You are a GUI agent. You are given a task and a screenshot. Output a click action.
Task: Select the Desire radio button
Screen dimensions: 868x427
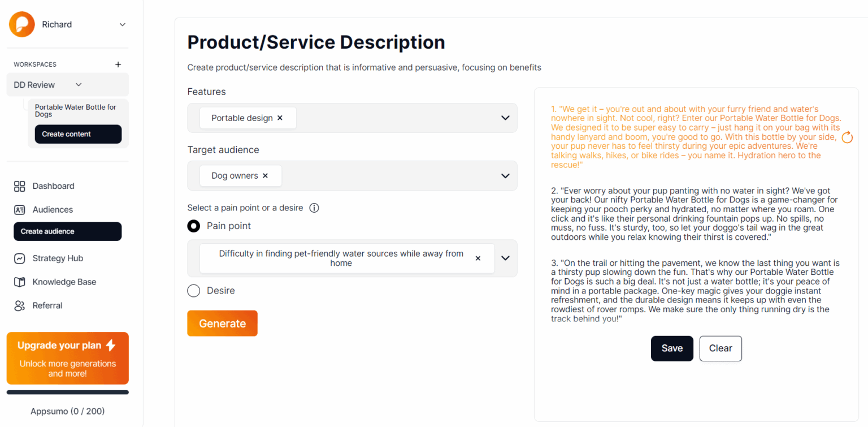tap(193, 290)
